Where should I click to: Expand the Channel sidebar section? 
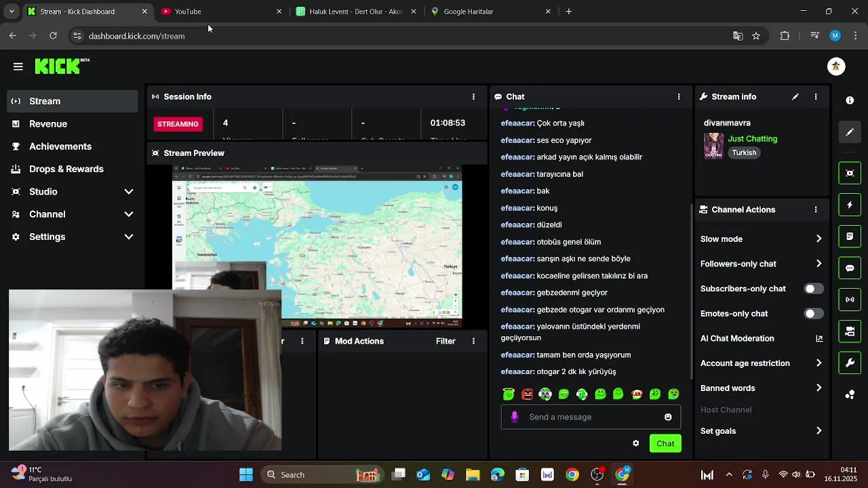73,214
